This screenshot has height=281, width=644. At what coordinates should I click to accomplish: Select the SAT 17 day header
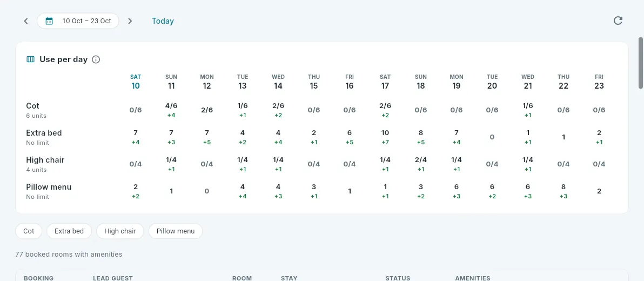pyautogui.click(x=385, y=82)
